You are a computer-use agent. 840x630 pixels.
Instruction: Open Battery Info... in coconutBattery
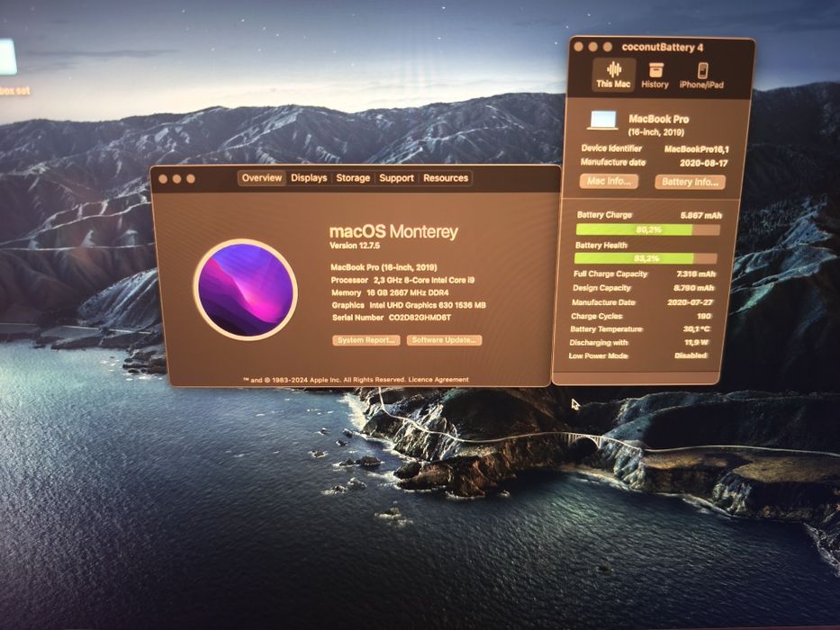pyautogui.click(x=690, y=182)
